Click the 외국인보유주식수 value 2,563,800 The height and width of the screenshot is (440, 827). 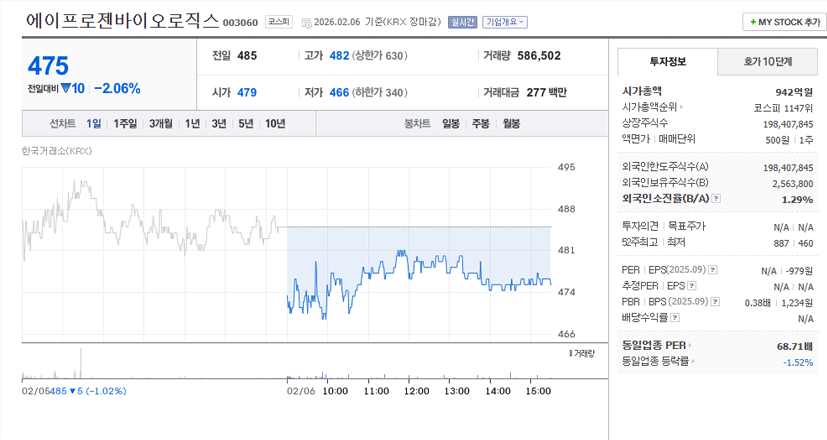[793, 184]
